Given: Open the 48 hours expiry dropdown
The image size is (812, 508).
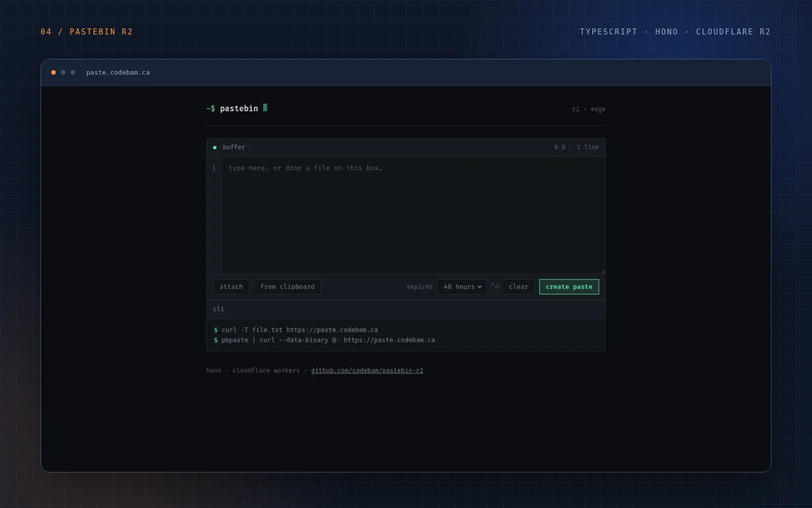Looking at the screenshot, I should 462,287.
